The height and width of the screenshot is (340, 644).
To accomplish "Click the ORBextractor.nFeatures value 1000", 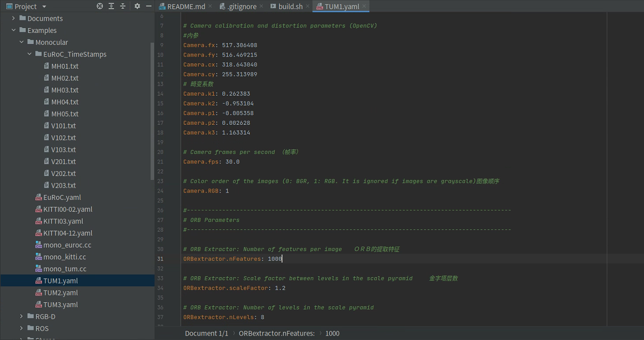I will pos(275,259).
